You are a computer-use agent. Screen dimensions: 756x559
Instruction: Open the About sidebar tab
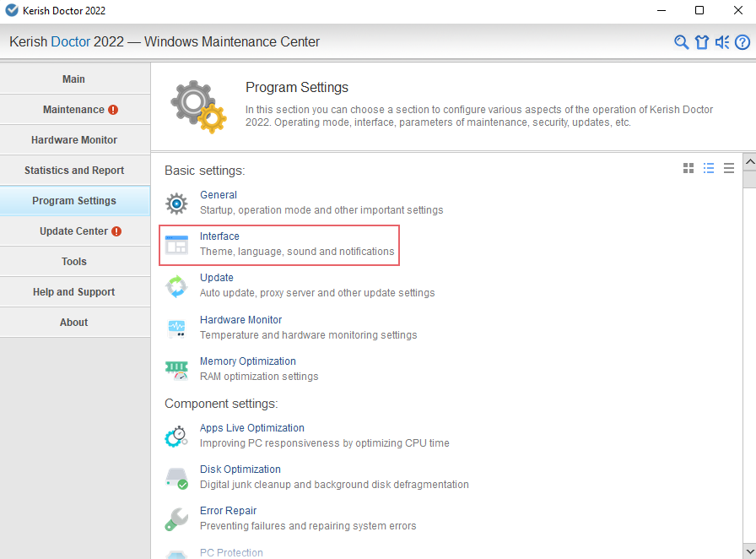click(x=75, y=323)
